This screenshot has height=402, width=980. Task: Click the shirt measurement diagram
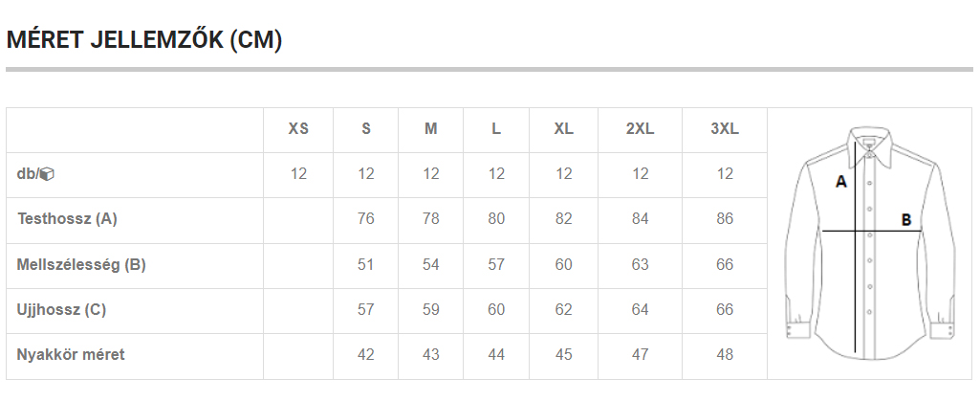870,243
